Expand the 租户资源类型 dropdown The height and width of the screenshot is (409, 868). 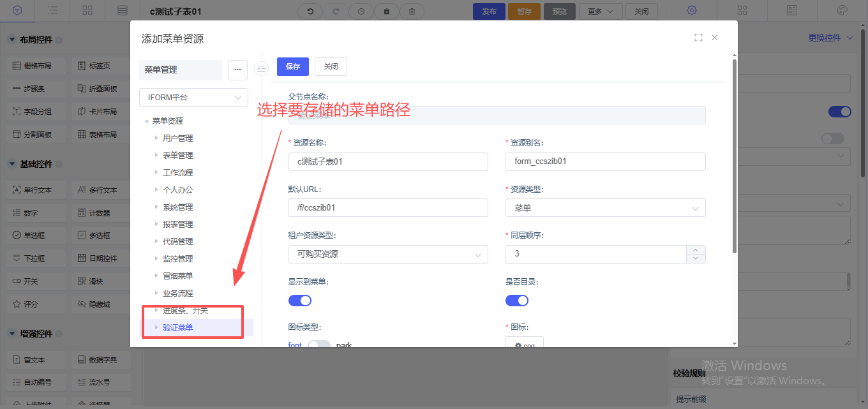(387, 254)
